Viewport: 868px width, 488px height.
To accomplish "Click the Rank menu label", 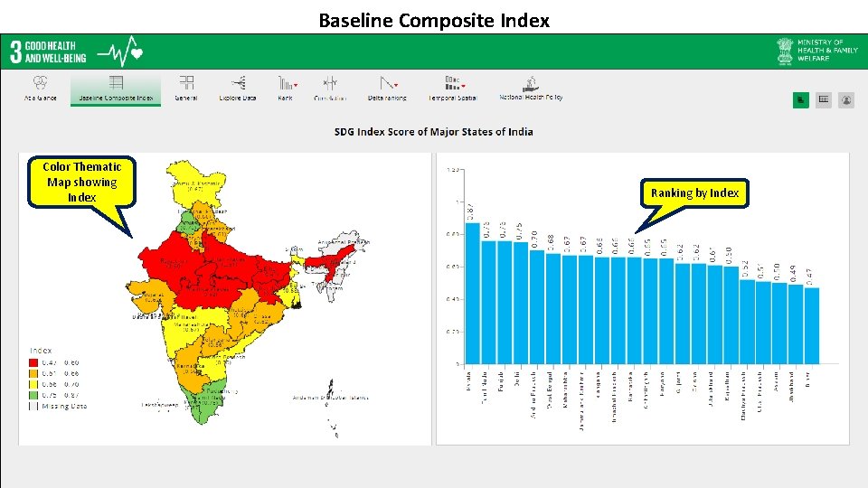I will (285, 98).
